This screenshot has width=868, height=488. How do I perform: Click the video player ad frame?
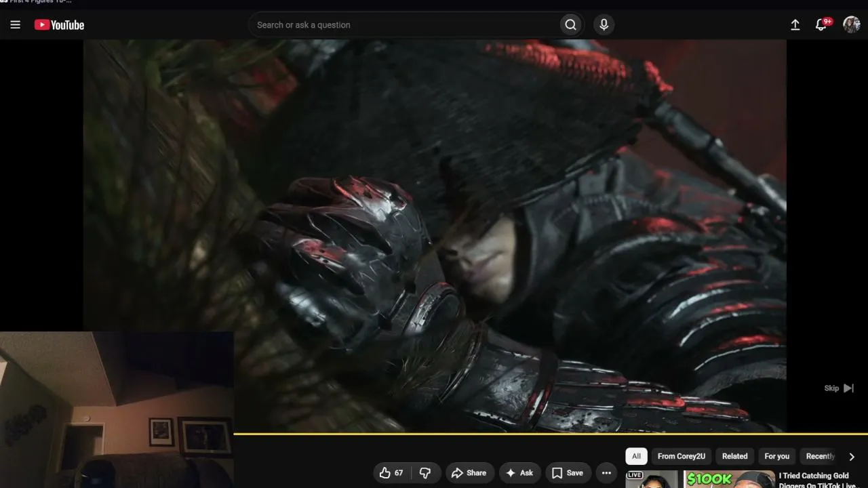[x=435, y=235]
